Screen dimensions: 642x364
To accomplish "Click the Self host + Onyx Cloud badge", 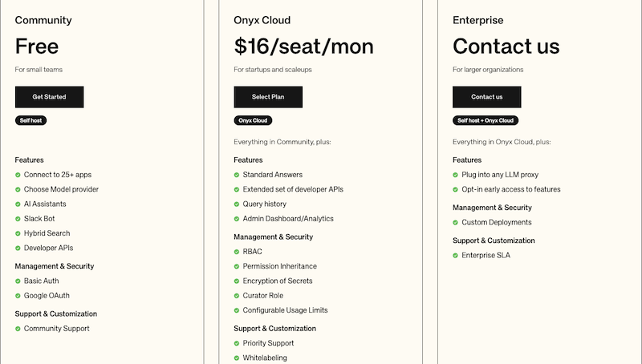I will coord(486,120).
